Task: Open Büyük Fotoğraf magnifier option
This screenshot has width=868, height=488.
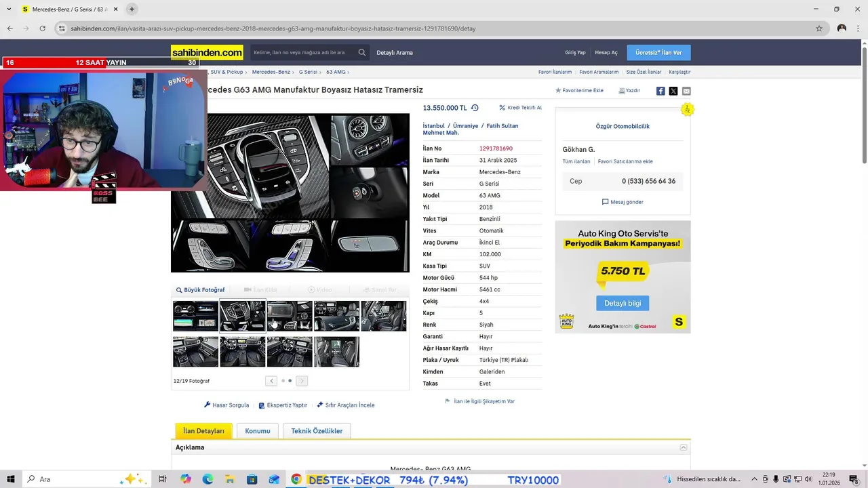Action: (200, 289)
